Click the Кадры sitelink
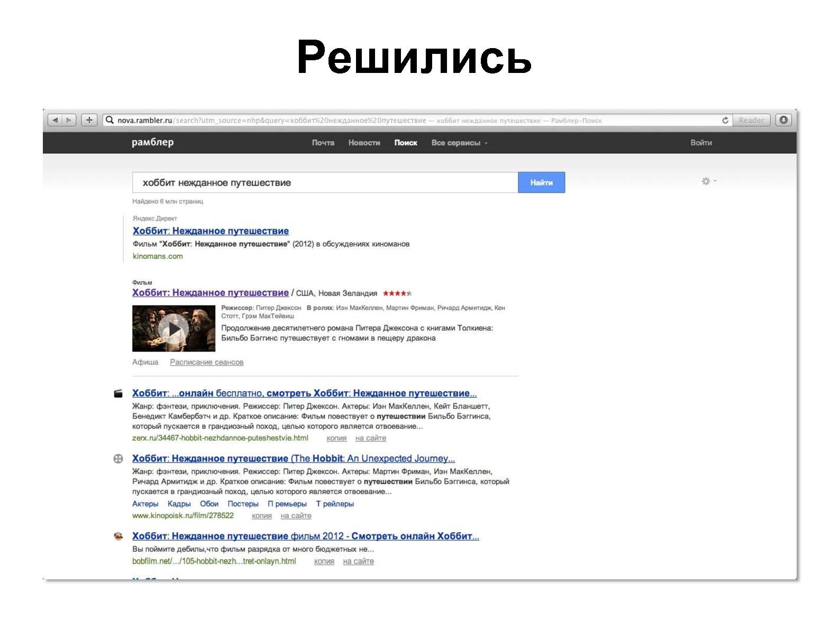The width and height of the screenshot is (840, 629). (179, 504)
